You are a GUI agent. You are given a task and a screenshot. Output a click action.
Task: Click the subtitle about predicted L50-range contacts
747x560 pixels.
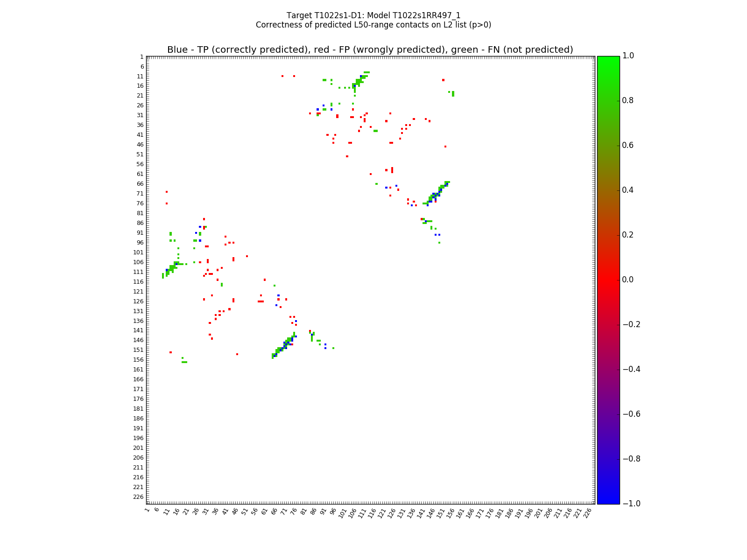pyautogui.click(x=373, y=25)
